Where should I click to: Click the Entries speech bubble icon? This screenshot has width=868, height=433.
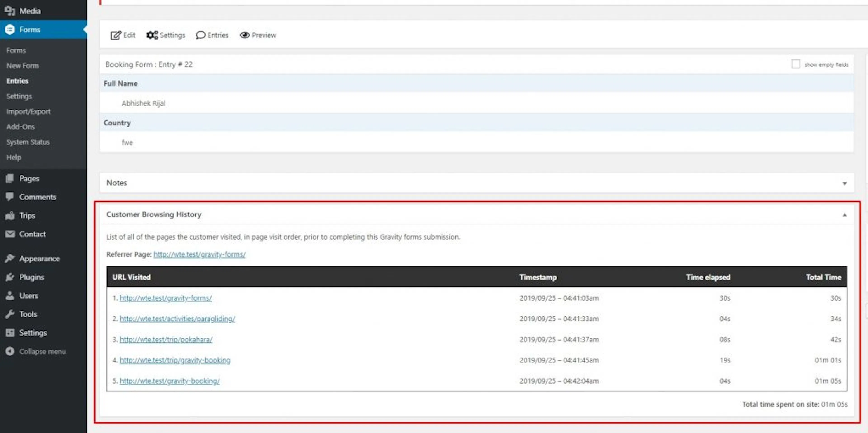tap(200, 35)
